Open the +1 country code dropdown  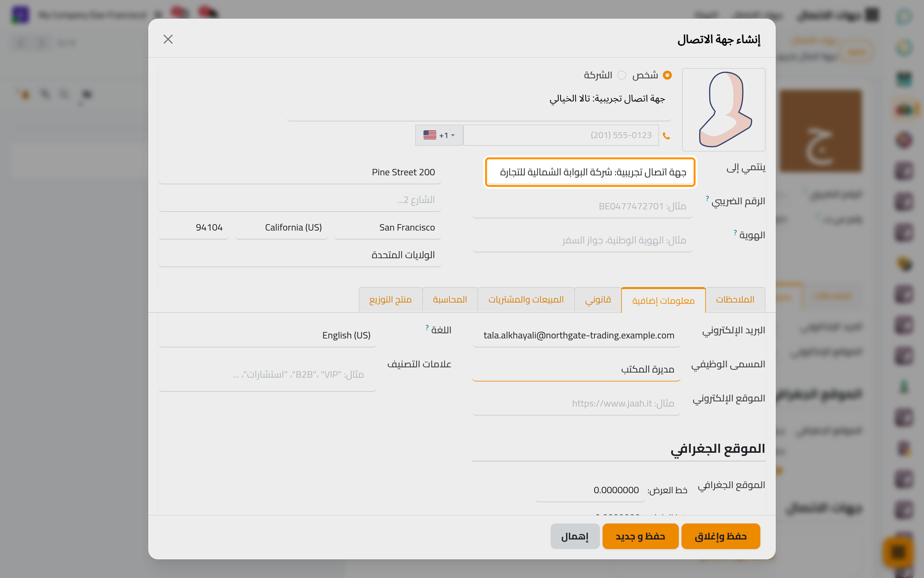coord(439,135)
